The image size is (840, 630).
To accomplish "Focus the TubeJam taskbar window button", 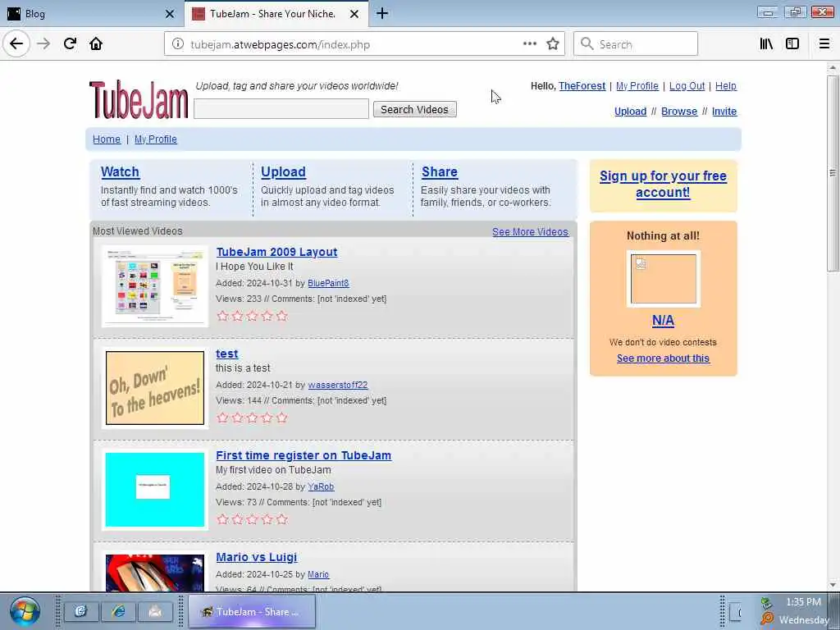I will (252, 611).
